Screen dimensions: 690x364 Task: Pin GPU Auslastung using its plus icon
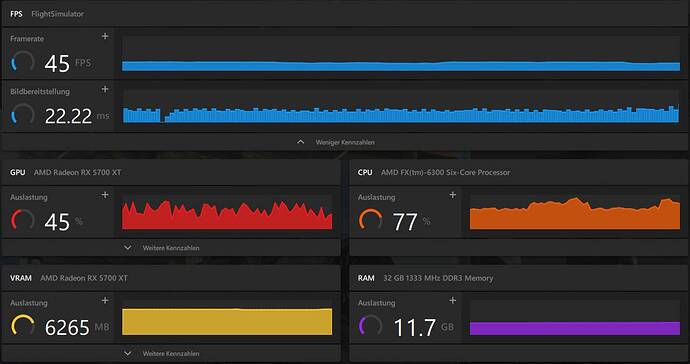105,195
